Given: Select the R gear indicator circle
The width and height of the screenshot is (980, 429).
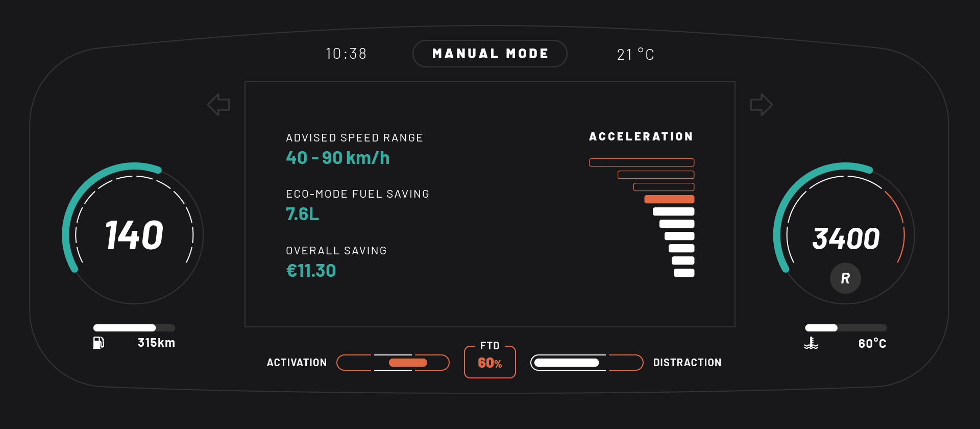Looking at the screenshot, I should pos(845,278).
